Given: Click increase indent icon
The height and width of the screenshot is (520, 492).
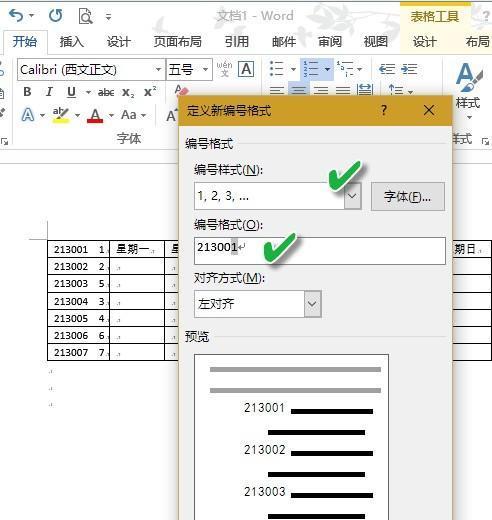Looking at the screenshot, I should [409, 69].
